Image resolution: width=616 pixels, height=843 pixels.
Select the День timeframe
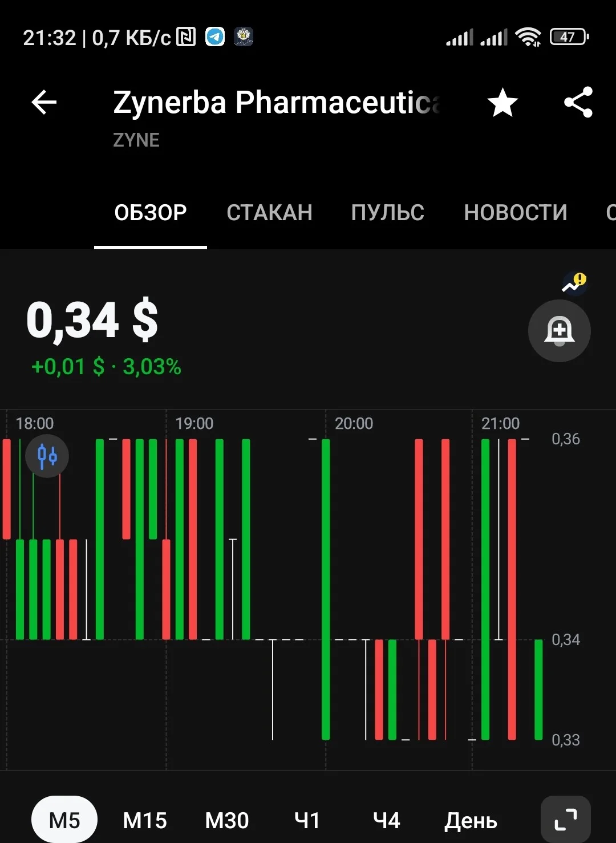click(471, 821)
